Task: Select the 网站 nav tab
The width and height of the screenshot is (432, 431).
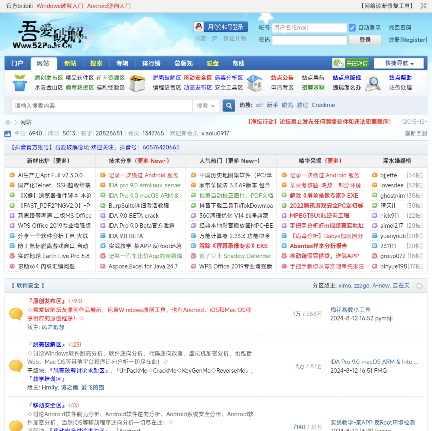Action: point(43,63)
